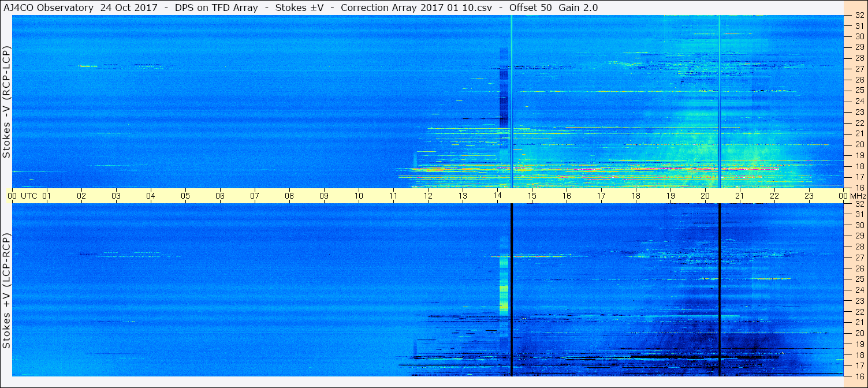
Task: Click 19 MHz label in Stokes -V panel
Action: 859,155
